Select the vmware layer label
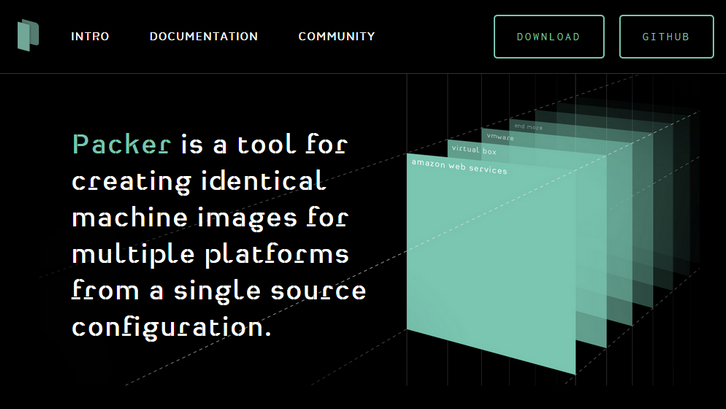 (498, 137)
